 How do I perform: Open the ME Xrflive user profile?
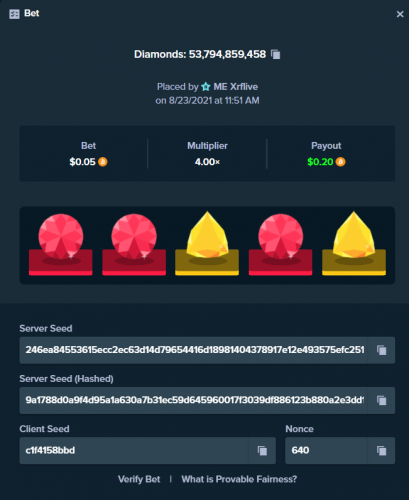(235, 87)
